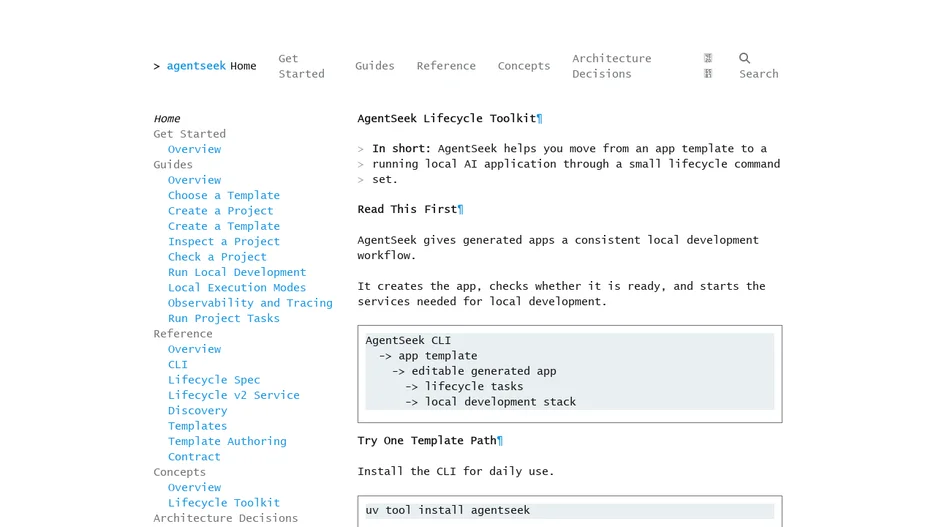
Task: Open the 'Inspect a Project' guide
Action: coord(223,241)
